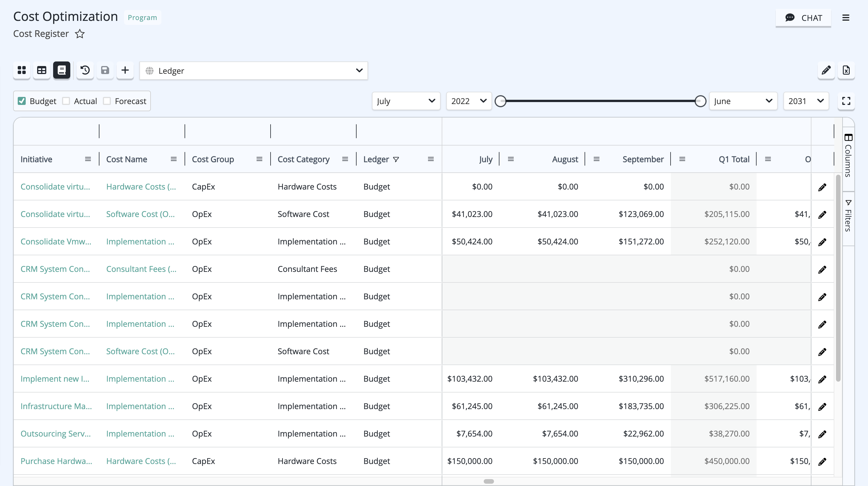Export to Excel file icon
Screen dimensions: 868x486
pyautogui.click(x=847, y=70)
